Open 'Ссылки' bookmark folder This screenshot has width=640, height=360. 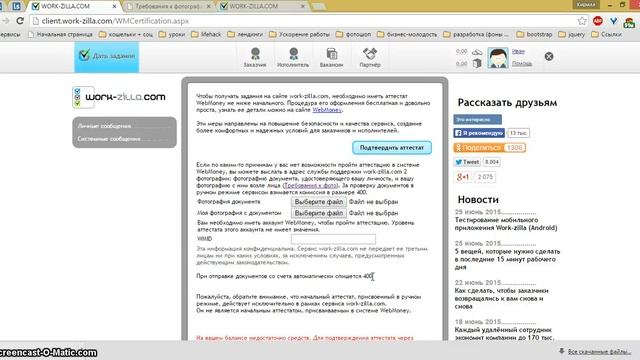click(x=607, y=34)
